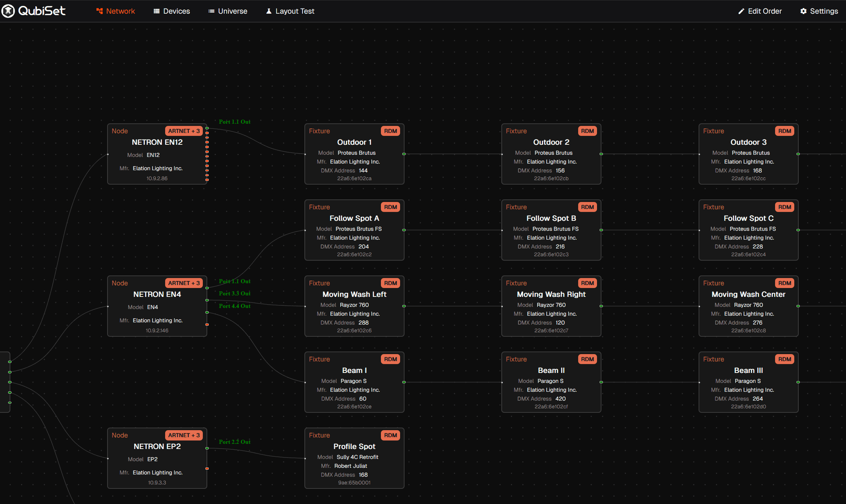Open the Universe view

click(x=228, y=11)
